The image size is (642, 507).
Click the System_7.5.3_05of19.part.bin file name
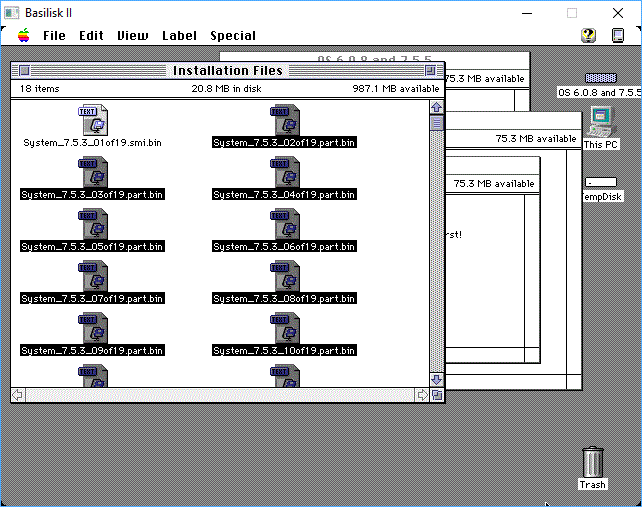tap(93, 247)
